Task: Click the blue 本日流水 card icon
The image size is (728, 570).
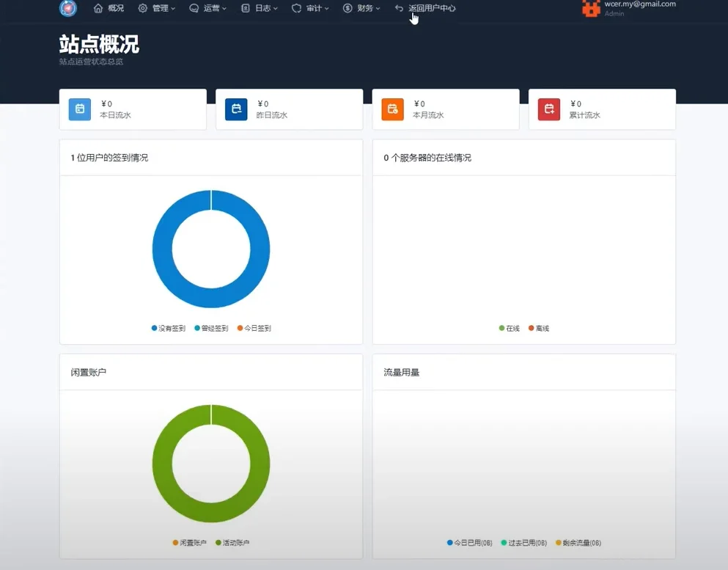Action: [79, 108]
